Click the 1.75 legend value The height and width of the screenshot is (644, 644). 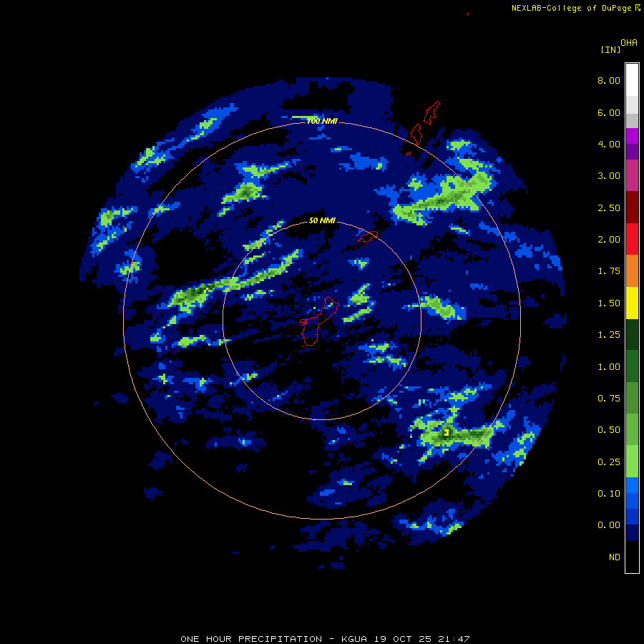coord(609,271)
